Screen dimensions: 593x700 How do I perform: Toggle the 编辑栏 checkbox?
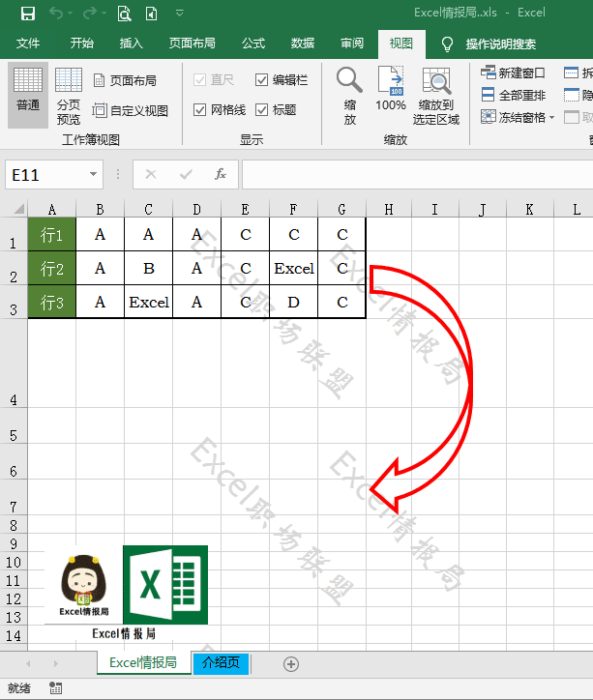coord(261,80)
